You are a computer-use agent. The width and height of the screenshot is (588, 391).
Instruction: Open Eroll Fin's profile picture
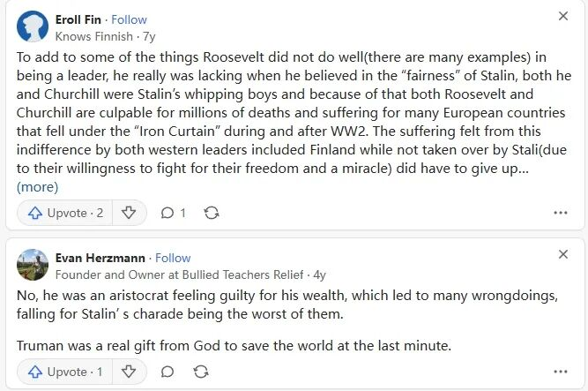point(33,27)
